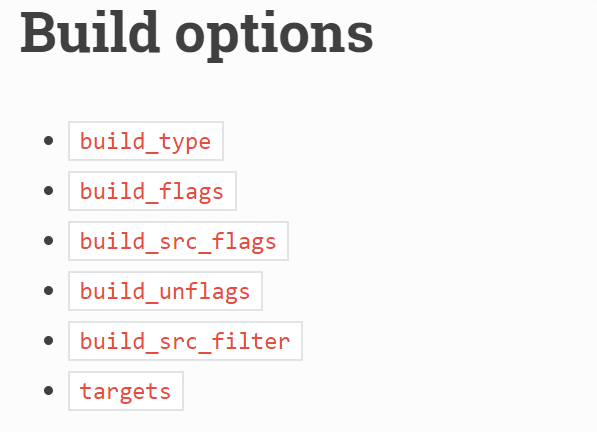This screenshot has height=432, width=597.
Task: Click the bullet before targets
Action: pyautogui.click(x=48, y=391)
